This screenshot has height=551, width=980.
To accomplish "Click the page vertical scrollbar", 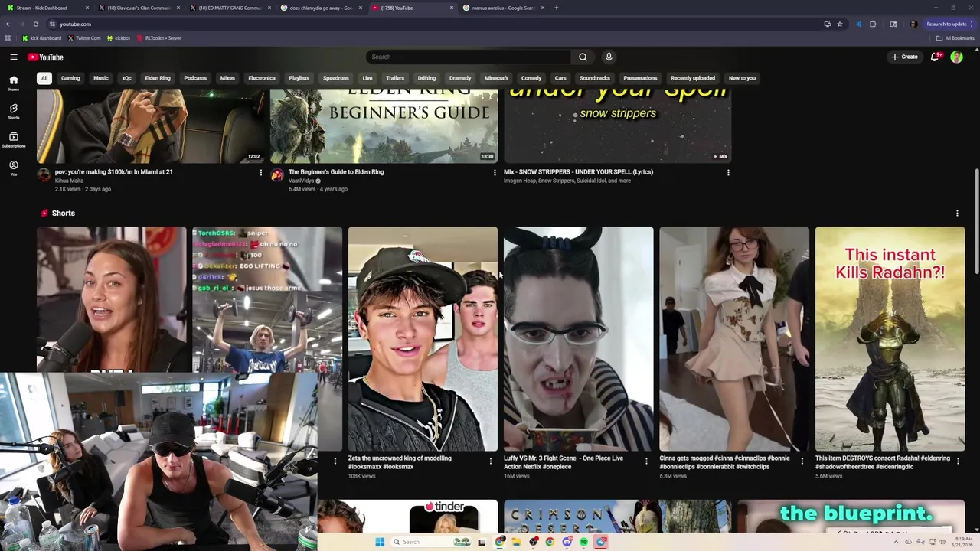I will pyautogui.click(x=977, y=222).
